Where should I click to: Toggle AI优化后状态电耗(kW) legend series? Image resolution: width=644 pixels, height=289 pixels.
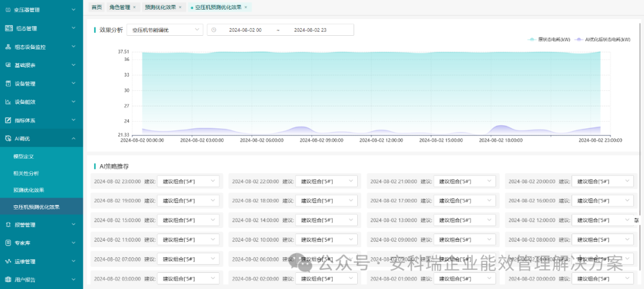pyautogui.click(x=602, y=39)
